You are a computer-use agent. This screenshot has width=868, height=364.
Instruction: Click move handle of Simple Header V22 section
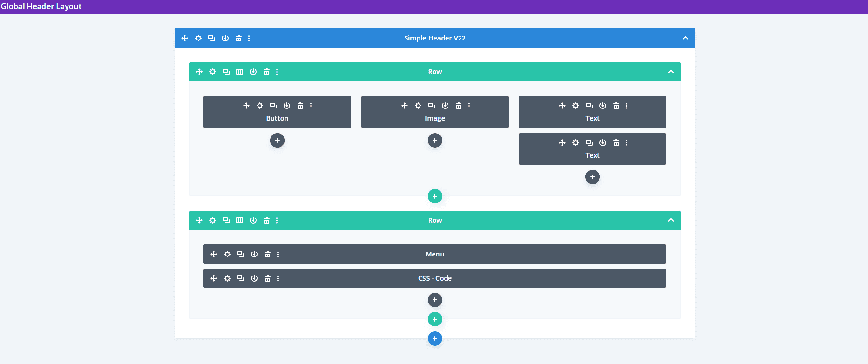185,38
